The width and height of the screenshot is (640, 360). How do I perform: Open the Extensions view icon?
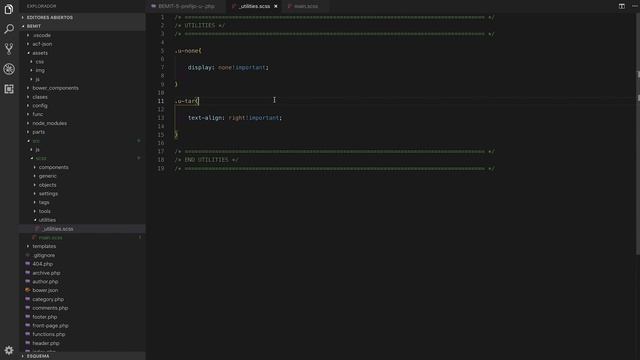tap(9, 89)
